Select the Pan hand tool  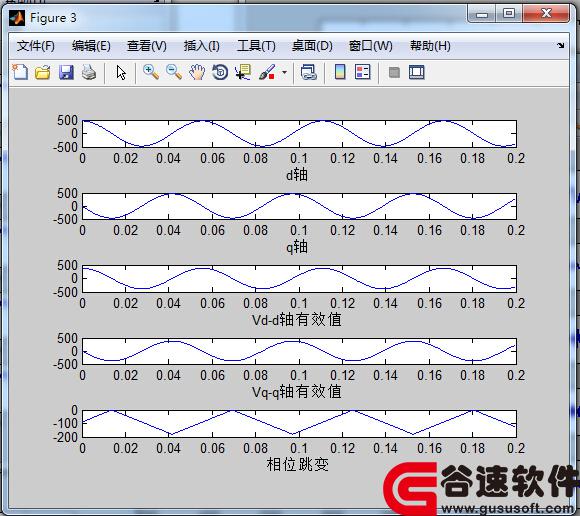tap(197, 72)
